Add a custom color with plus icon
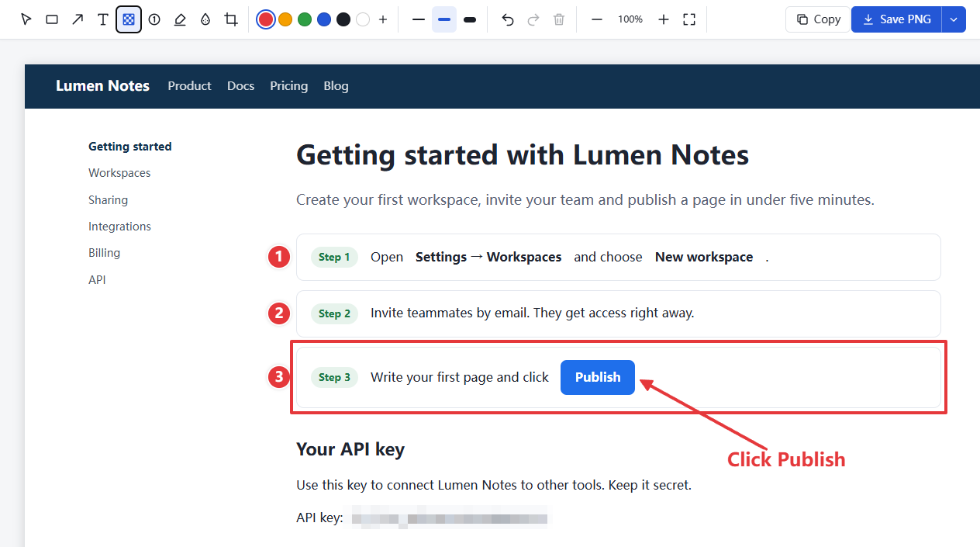The image size is (980, 547). (383, 19)
